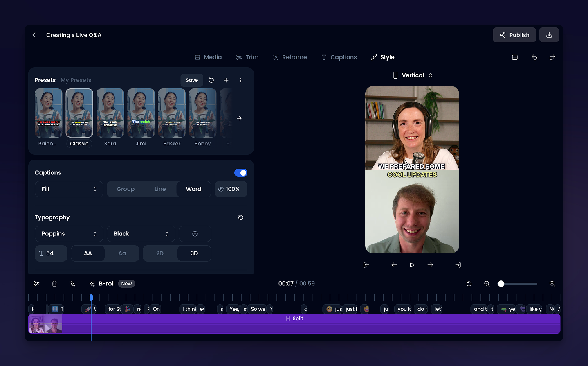Switch caption text to 2D style
Image resolution: width=588 pixels, height=366 pixels.
point(159,253)
